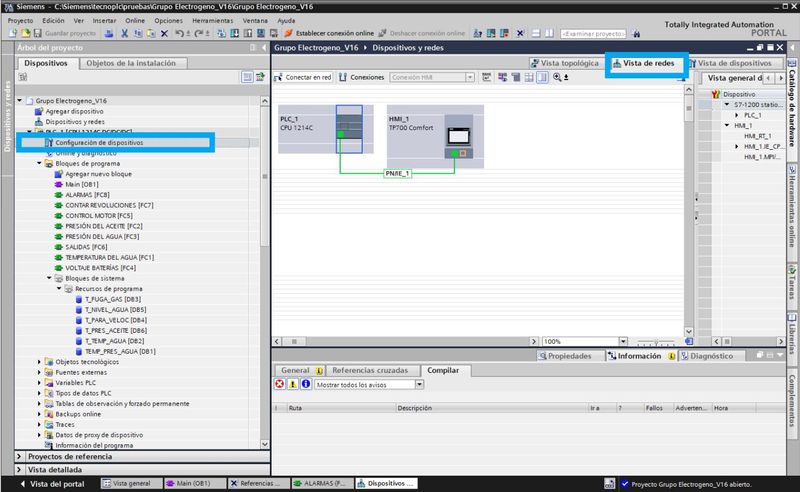
Task: Click Establecer conexión online button
Action: (329, 33)
